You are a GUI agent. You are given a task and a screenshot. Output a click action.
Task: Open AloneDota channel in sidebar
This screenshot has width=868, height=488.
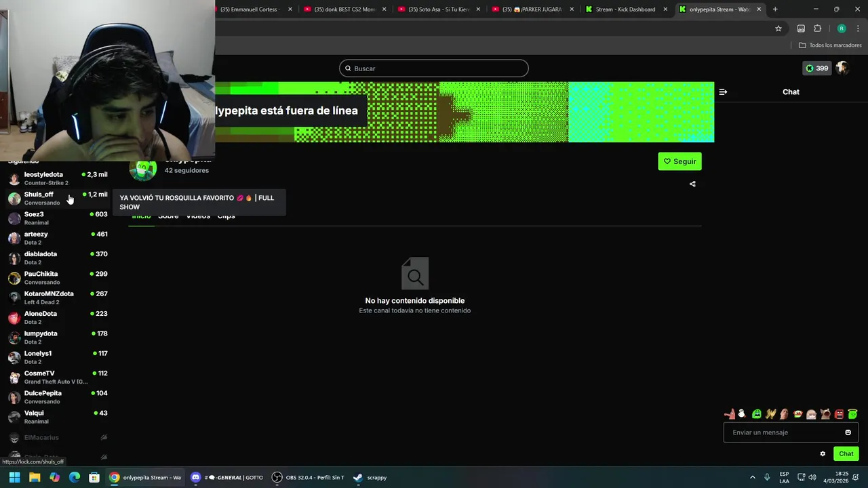point(58,317)
